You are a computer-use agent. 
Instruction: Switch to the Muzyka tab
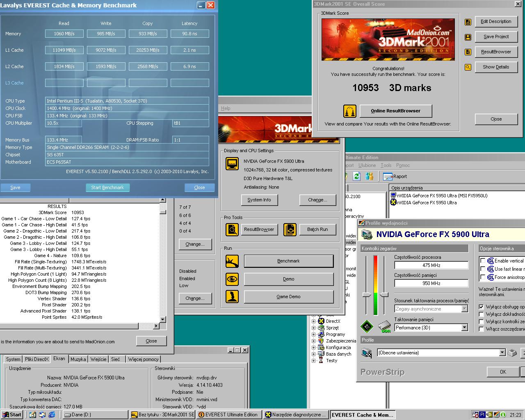[78, 359]
